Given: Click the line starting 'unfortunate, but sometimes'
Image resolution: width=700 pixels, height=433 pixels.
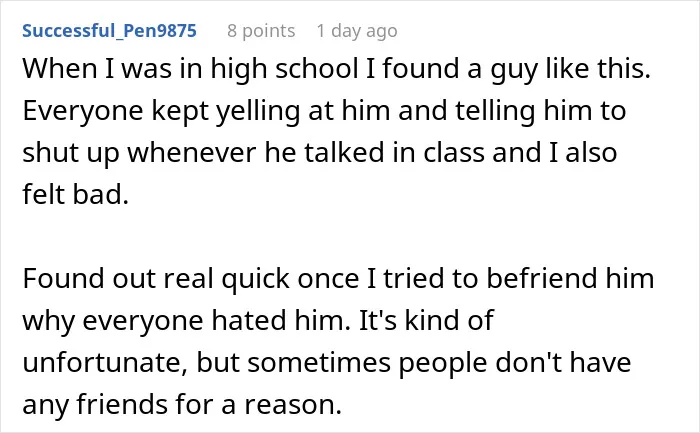Looking at the screenshot, I should coord(327,362).
